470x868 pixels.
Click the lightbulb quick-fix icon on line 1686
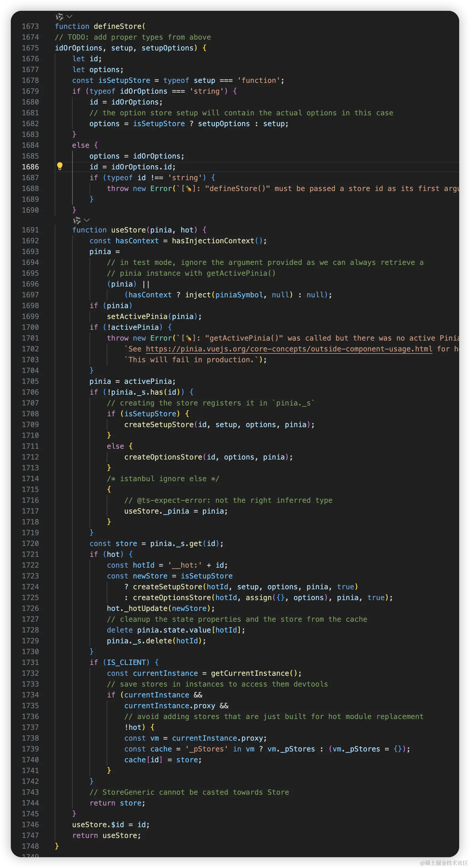pos(60,166)
